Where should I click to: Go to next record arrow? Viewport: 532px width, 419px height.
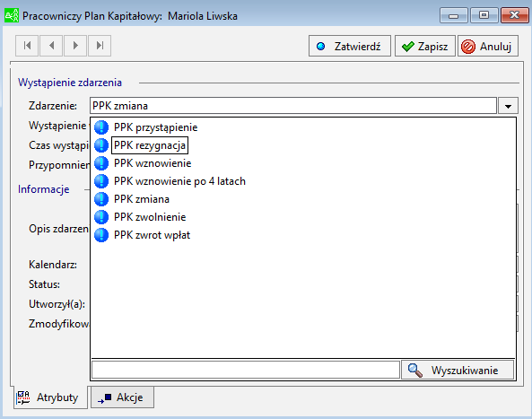click(x=75, y=46)
